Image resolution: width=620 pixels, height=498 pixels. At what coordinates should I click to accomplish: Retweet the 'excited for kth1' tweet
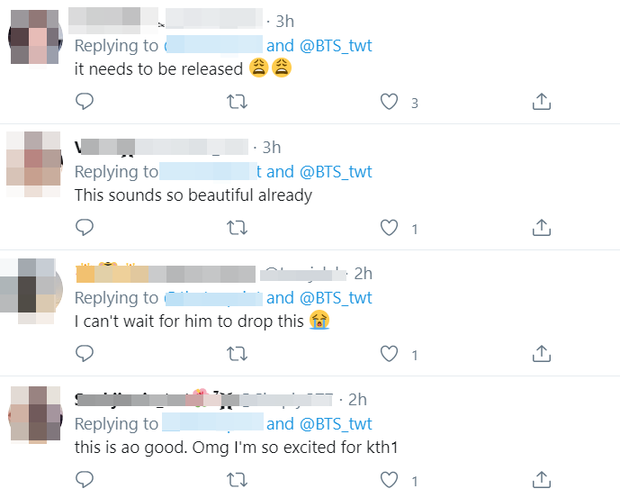click(237, 480)
